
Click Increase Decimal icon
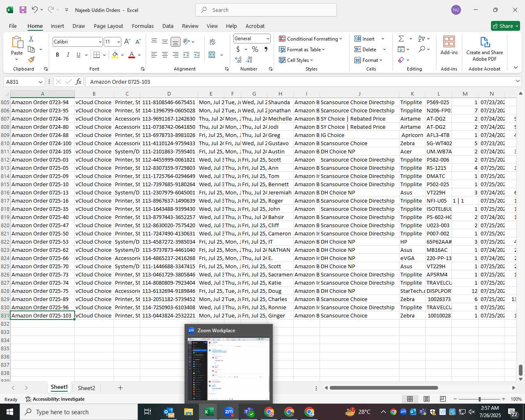(238, 60)
